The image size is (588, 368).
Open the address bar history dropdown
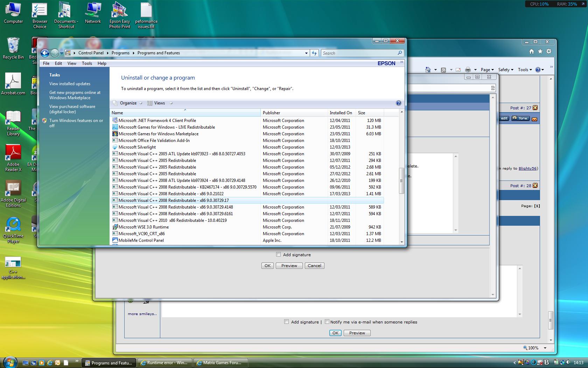pyautogui.click(x=306, y=53)
